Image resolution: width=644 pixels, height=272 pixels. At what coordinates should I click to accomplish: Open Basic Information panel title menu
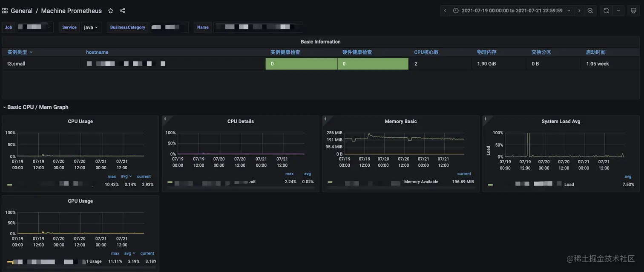pyautogui.click(x=321, y=42)
